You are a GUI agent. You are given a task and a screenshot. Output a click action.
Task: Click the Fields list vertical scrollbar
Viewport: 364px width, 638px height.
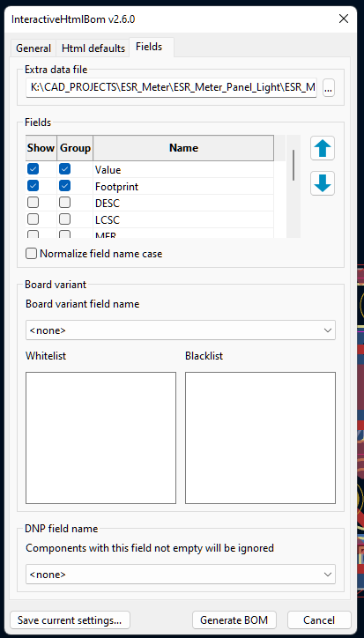coord(293,186)
